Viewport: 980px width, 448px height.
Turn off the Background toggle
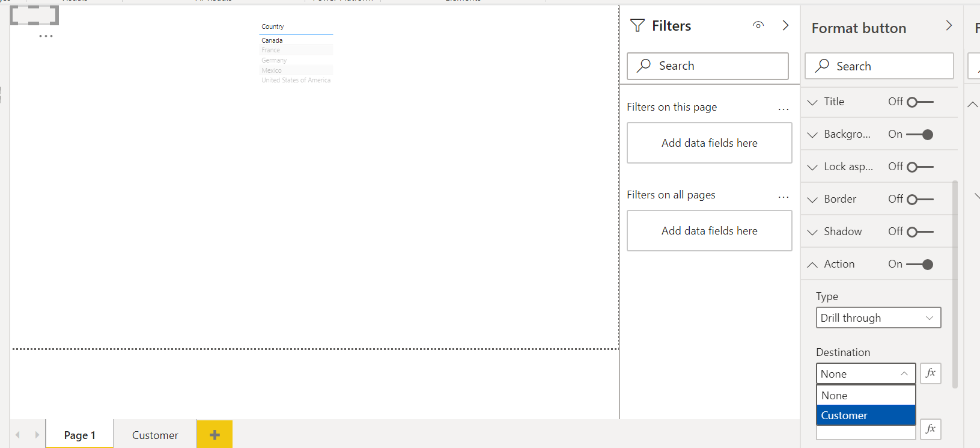pyautogui.click(x=920, y=135)
